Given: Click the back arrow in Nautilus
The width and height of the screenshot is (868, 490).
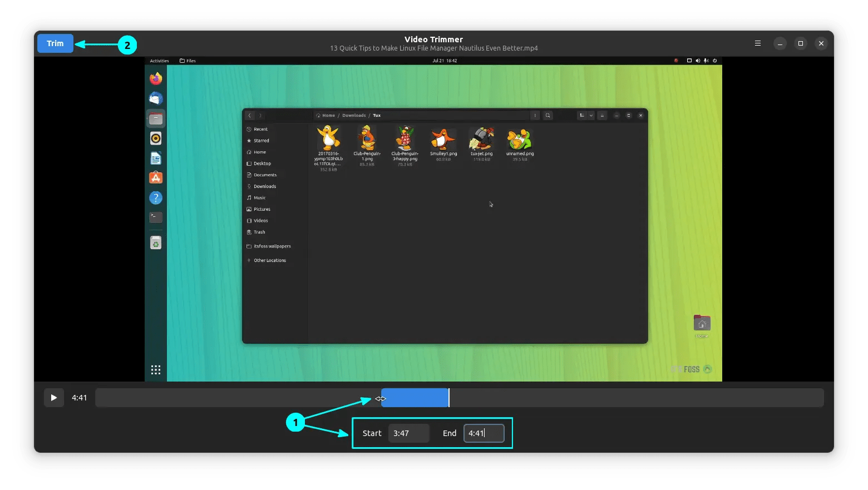Looking at the screenshot, I should pos(250,115).
